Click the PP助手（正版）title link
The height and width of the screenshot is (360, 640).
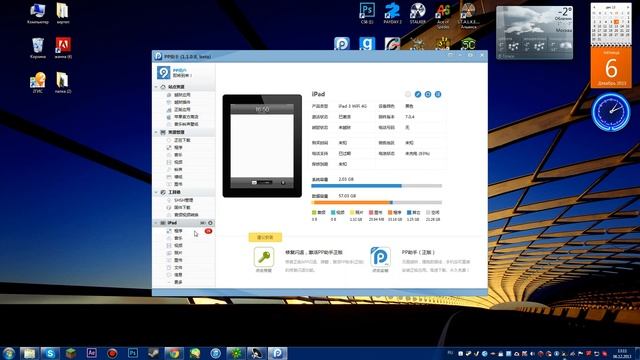418,252
